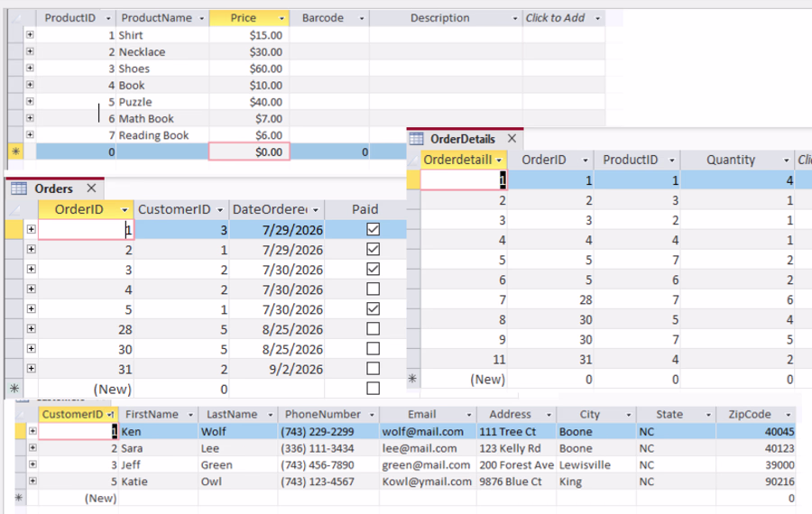812x514 pixels.
Task: Click the Orders table datasheet icon
Action: [19, 188]
